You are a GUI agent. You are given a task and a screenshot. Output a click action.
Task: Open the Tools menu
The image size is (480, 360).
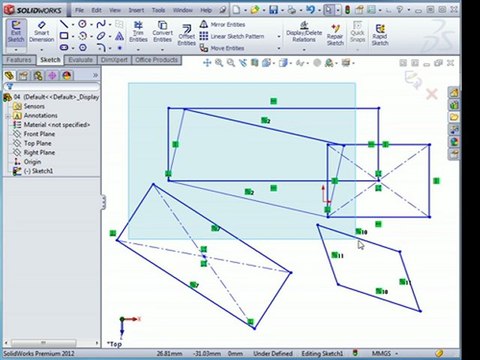[158, 10]
